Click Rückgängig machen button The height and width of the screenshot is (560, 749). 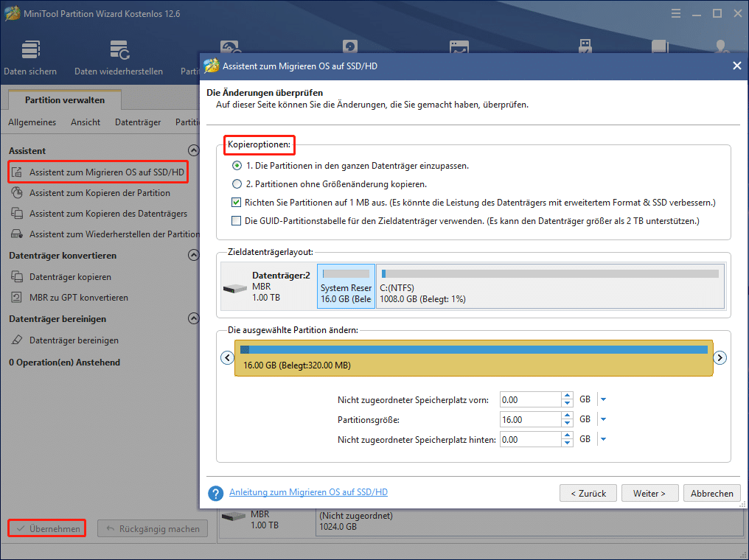click(153, 528)
